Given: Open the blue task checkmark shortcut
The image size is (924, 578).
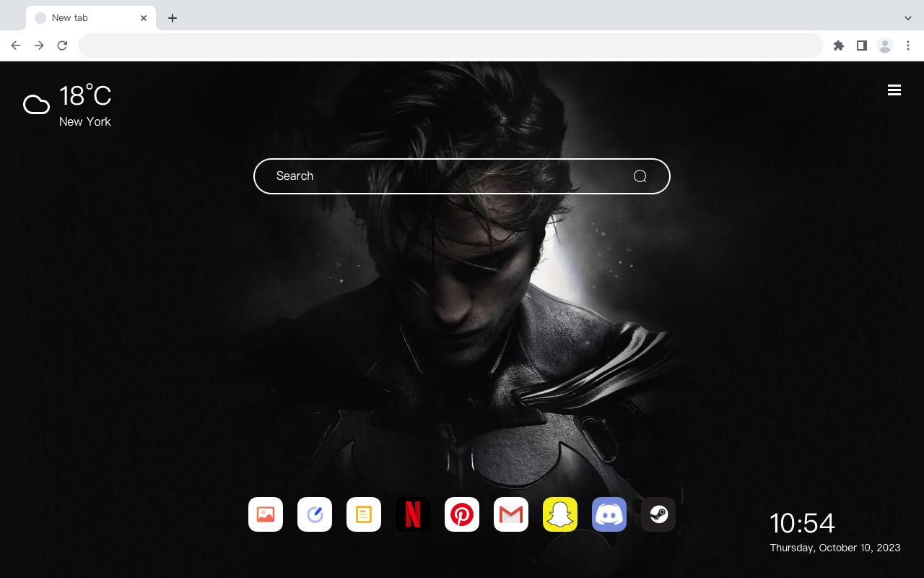Looking at the screenshot, I should tap(315, 514).
